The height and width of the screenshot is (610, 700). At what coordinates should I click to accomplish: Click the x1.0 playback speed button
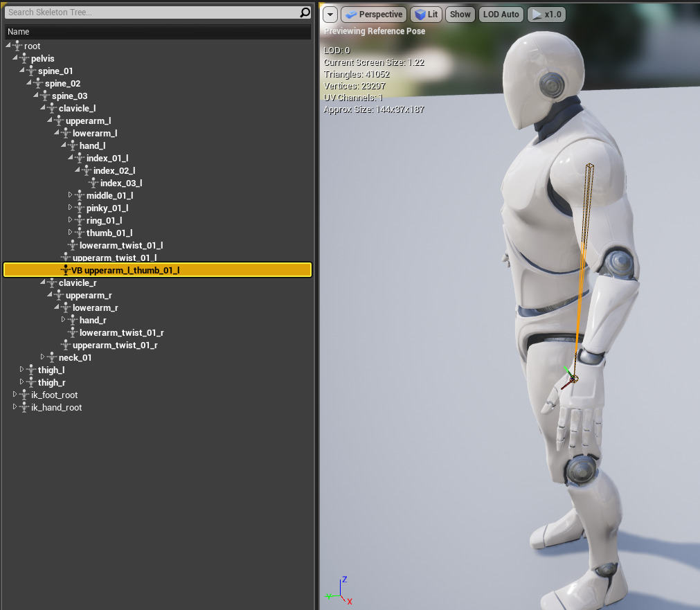click(546, 15)
